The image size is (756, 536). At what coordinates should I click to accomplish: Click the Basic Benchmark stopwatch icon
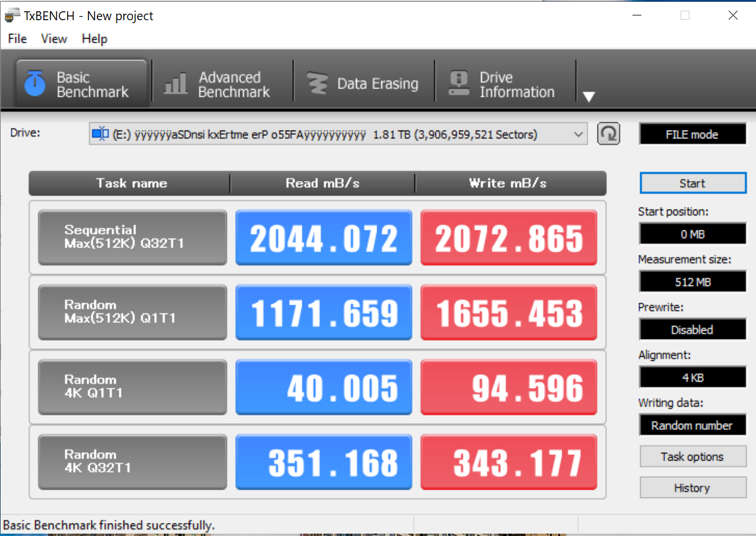click(x=35, y=84)
